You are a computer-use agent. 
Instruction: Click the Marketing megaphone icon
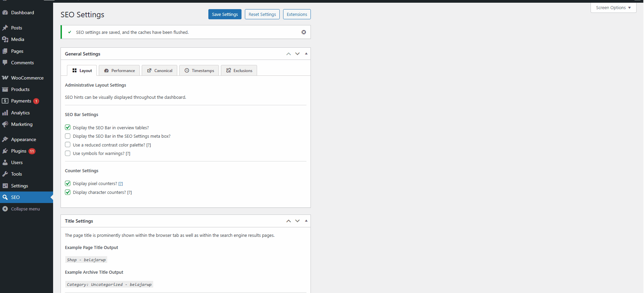[x=5, y=125]
